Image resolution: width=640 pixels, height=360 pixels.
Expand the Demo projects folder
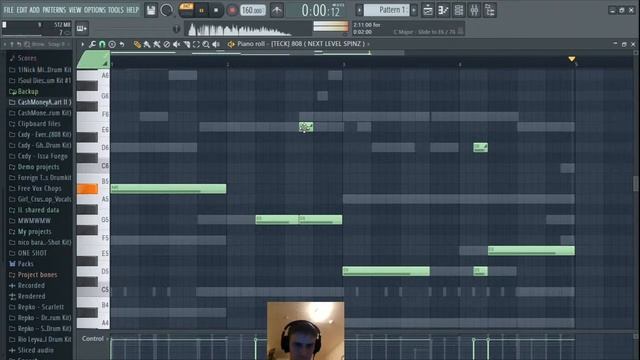(x=38, y=167)
